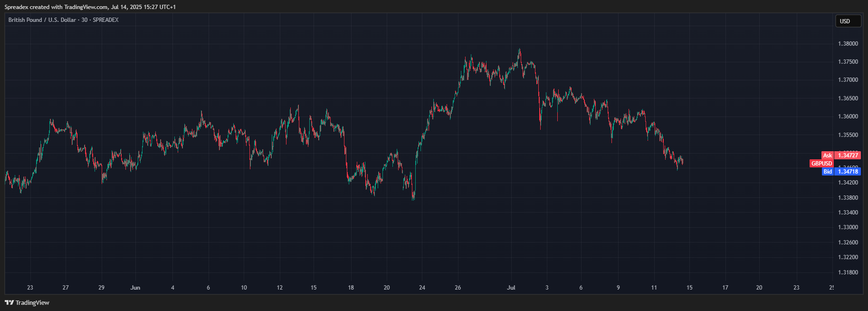Screen dimensions: 868x311
Task: Click the 26 date axis label
Action: (x=458, y=288)
